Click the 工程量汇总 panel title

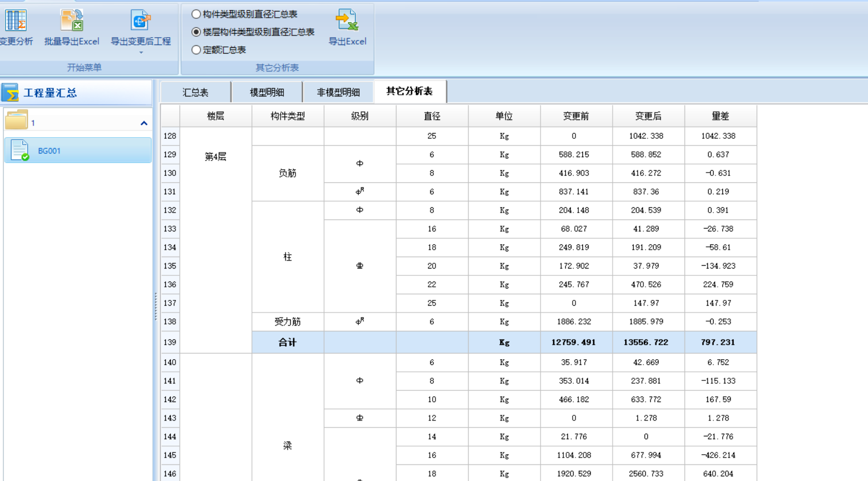pyautogui.click(x=50, y=93)
